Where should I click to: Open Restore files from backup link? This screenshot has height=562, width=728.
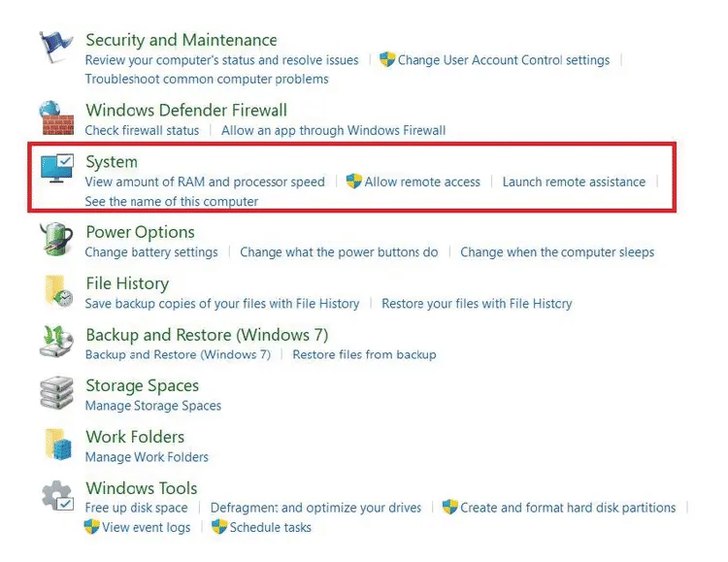[x=364, y=355]
